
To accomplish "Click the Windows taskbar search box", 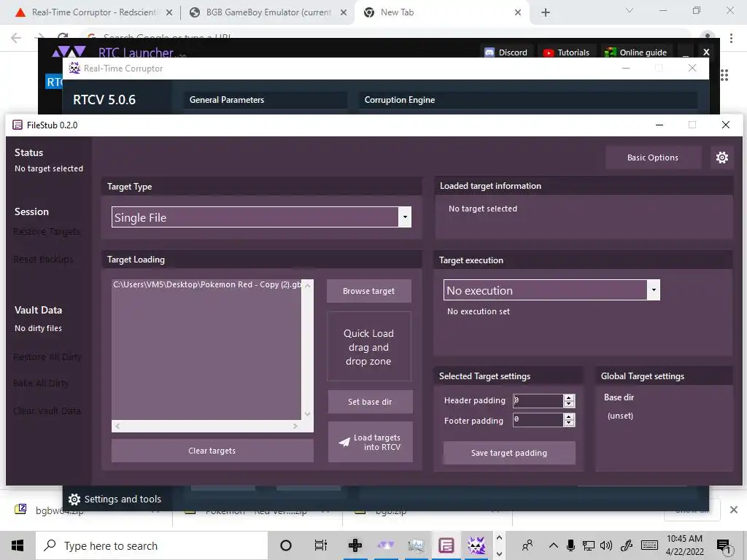I will [152, 545].
